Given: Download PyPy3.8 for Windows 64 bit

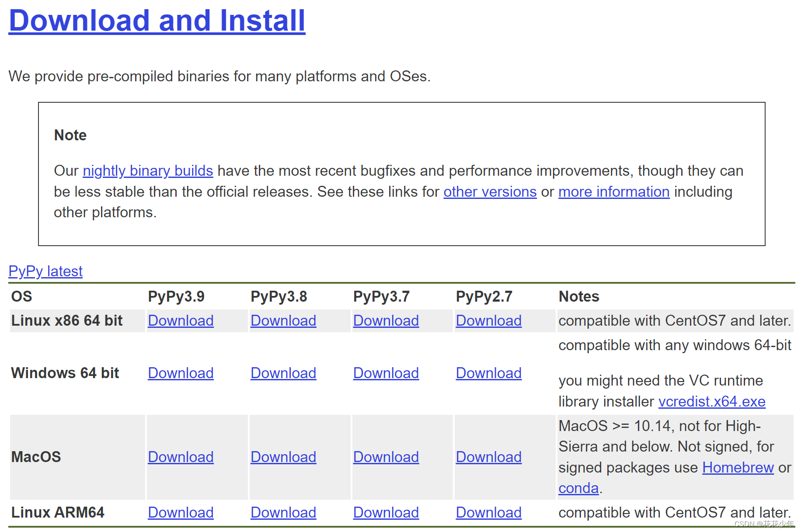Looking at the screenshot, I should click(283, 373).
